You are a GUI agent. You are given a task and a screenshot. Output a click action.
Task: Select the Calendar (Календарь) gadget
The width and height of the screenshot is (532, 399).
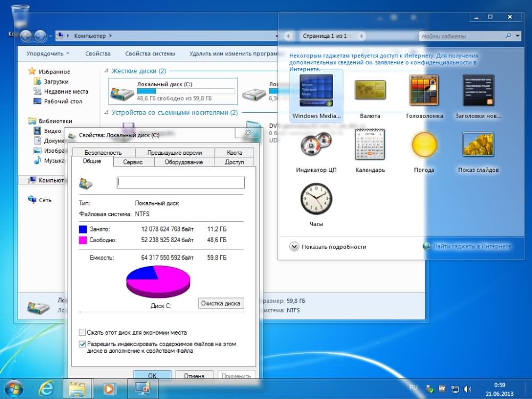pos(370,145)
